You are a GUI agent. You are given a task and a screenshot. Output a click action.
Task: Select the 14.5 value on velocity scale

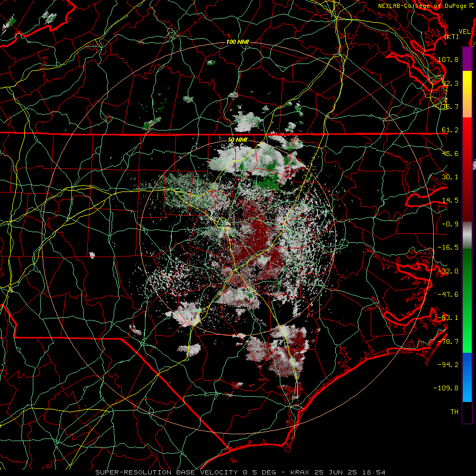pos(450,200)
